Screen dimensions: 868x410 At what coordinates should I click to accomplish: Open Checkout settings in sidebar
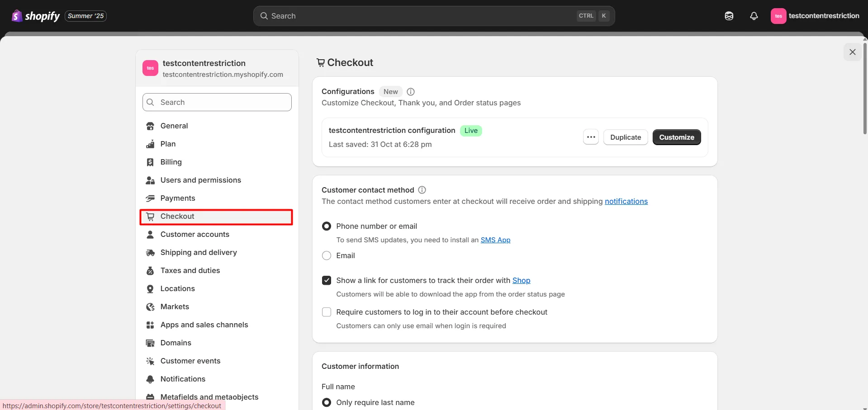coord(216,217)
